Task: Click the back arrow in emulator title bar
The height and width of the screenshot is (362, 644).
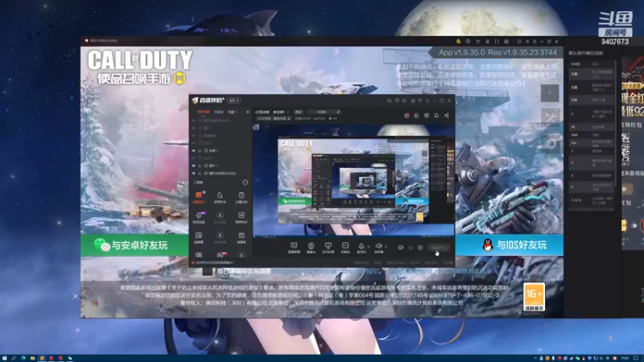Action: [477, 42]
